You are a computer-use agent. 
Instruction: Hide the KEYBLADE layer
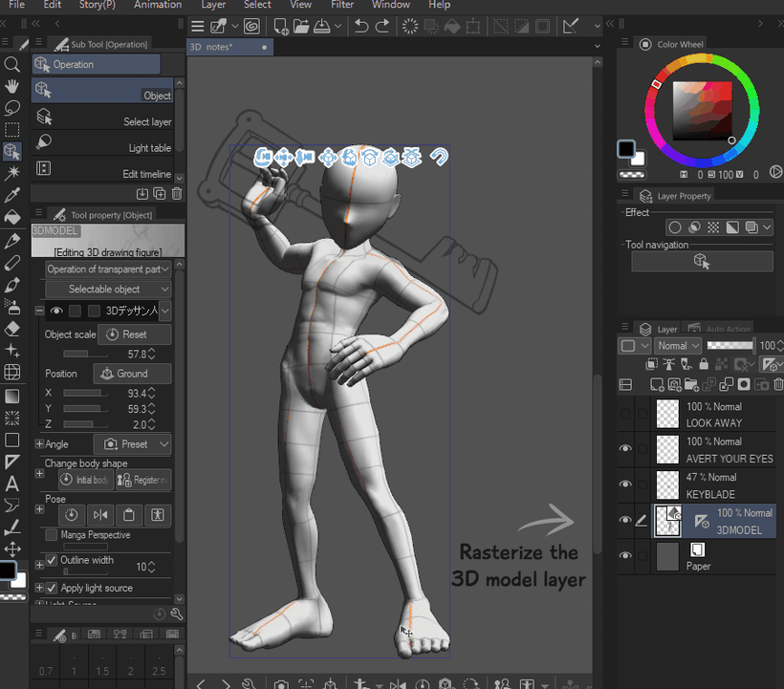tap(625, 484)
